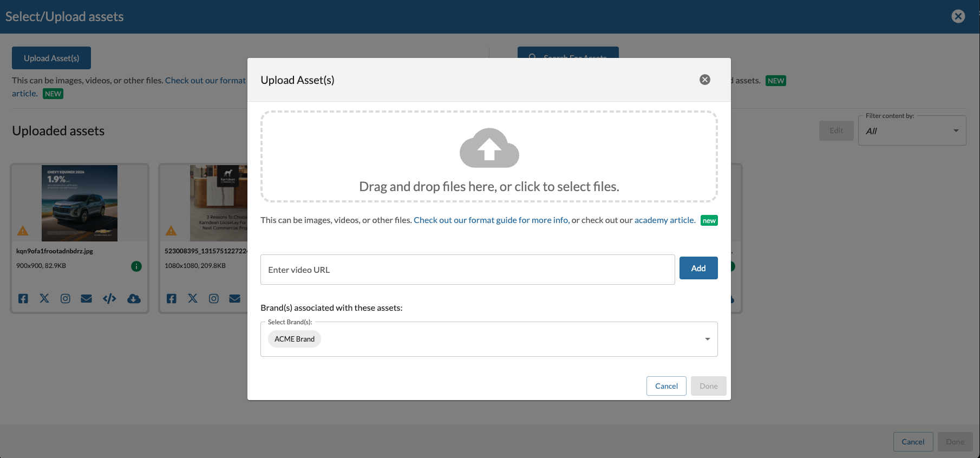Viewport: 980px width, 458px height.
Task: Share kqn9ofa1frootadnbdrz.jpg to Instagram
Action: [66, 299]
